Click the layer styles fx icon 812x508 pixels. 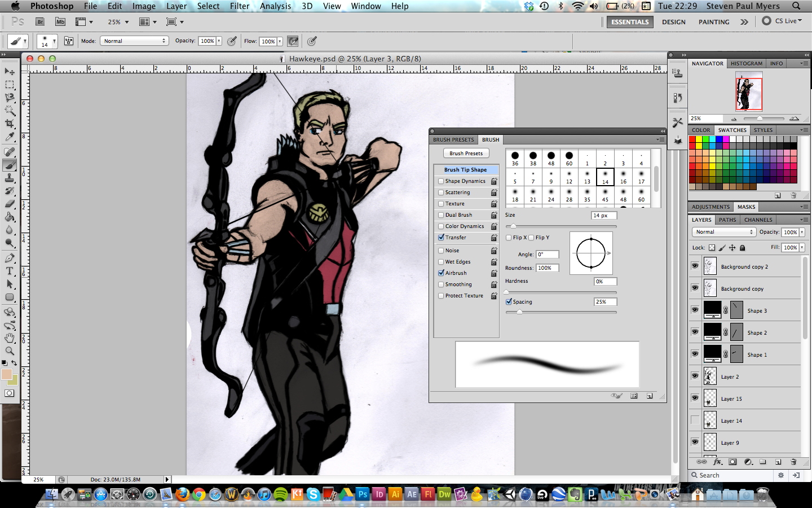click(x=717, y=462)
